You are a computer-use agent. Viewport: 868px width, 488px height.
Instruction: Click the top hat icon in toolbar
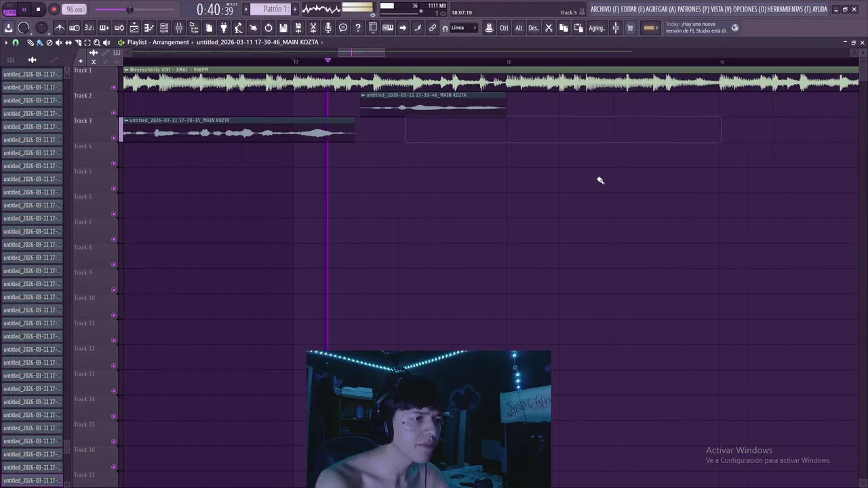[488, 28]
